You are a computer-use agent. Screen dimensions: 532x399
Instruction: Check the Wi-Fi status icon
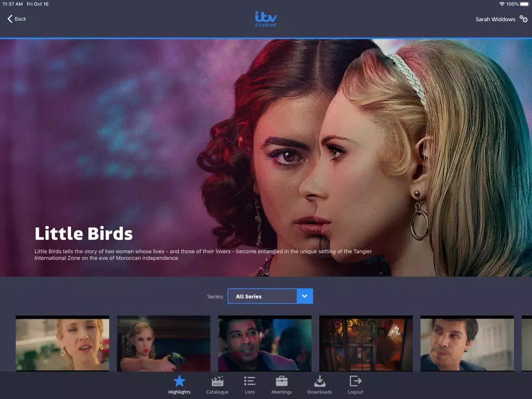(502, 4)
